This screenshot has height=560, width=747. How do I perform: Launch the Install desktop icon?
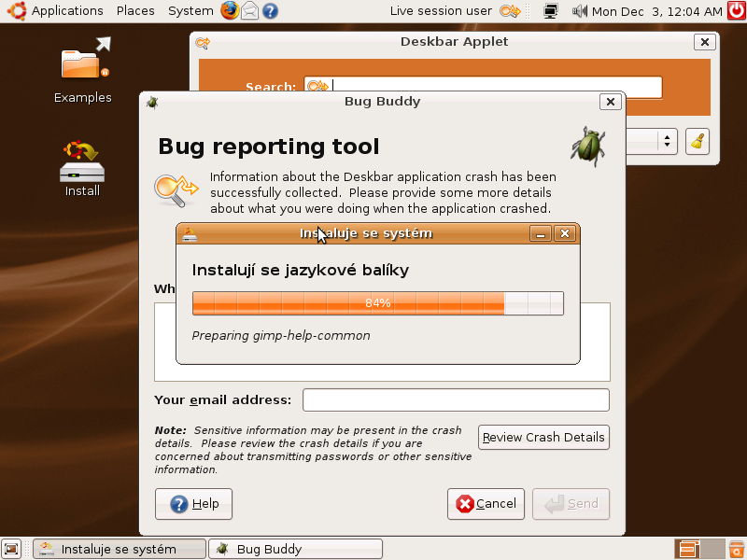point(82,169)
